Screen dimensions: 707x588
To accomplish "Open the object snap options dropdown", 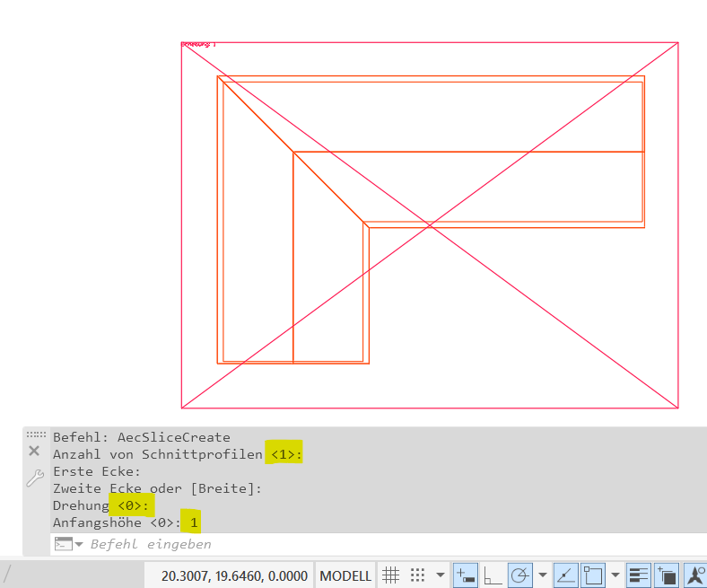I will point(615,575).
